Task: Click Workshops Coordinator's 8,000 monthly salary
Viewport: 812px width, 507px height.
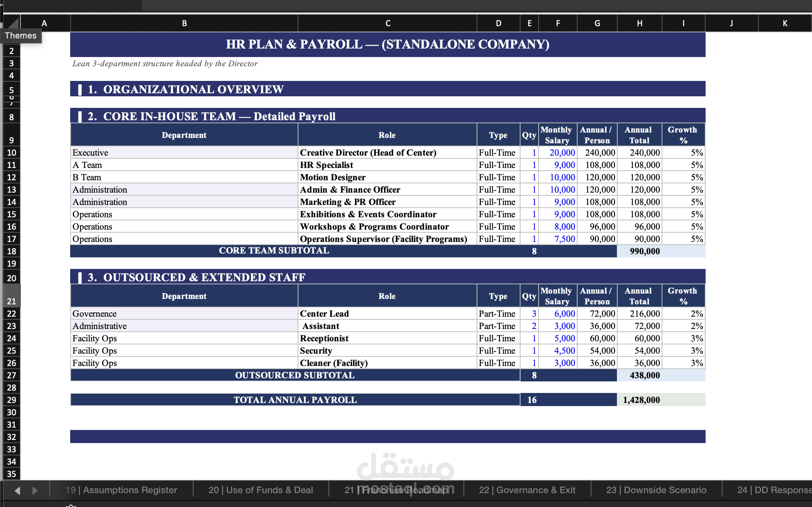Action: pos(558,227)
